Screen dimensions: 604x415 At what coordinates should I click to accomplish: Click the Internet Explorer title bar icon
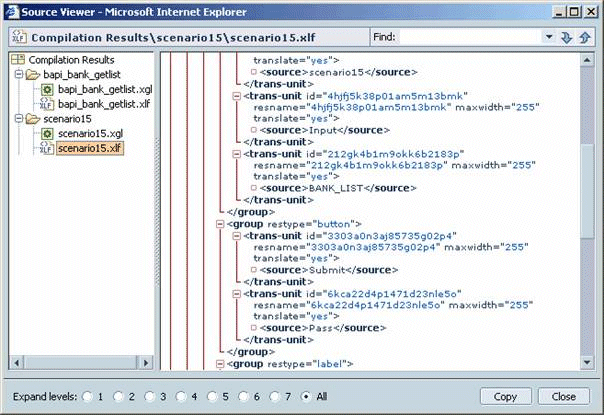point(12,12)
